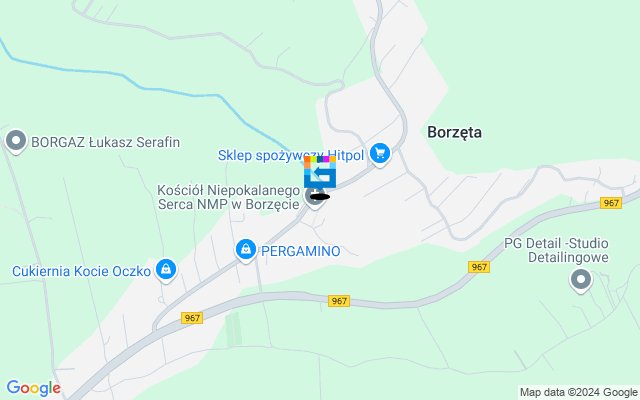
Task: Click the Borzęta village name
Action: [x=454, y=132]
